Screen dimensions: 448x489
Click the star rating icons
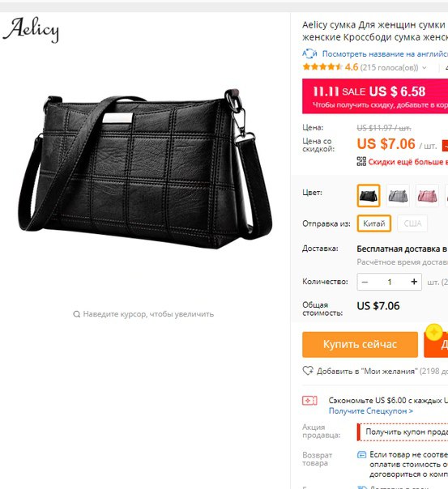(322, 66)
